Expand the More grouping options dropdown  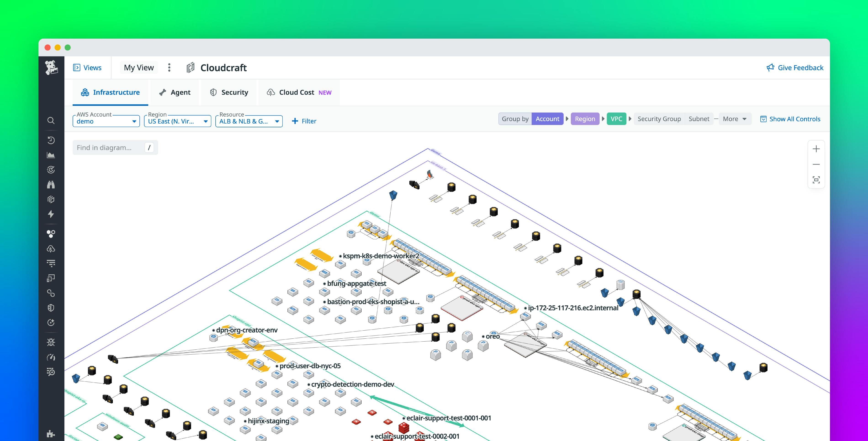click(735, 119)
